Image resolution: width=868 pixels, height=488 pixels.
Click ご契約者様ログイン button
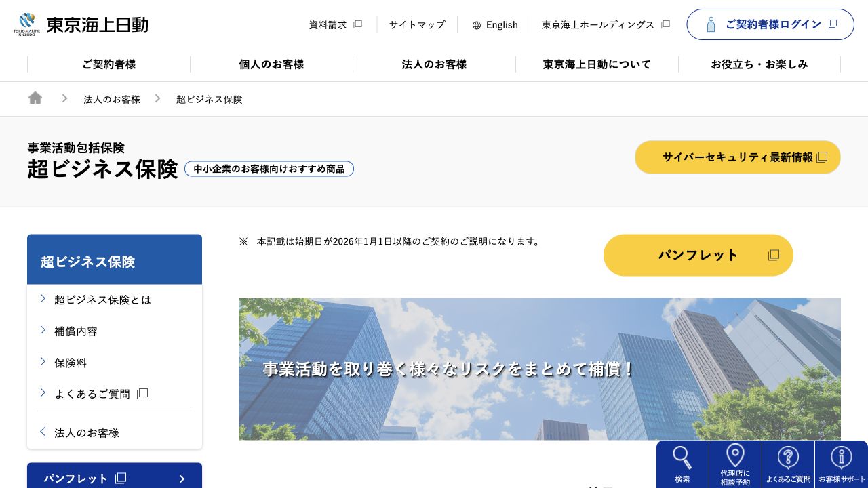coord(770,24)
